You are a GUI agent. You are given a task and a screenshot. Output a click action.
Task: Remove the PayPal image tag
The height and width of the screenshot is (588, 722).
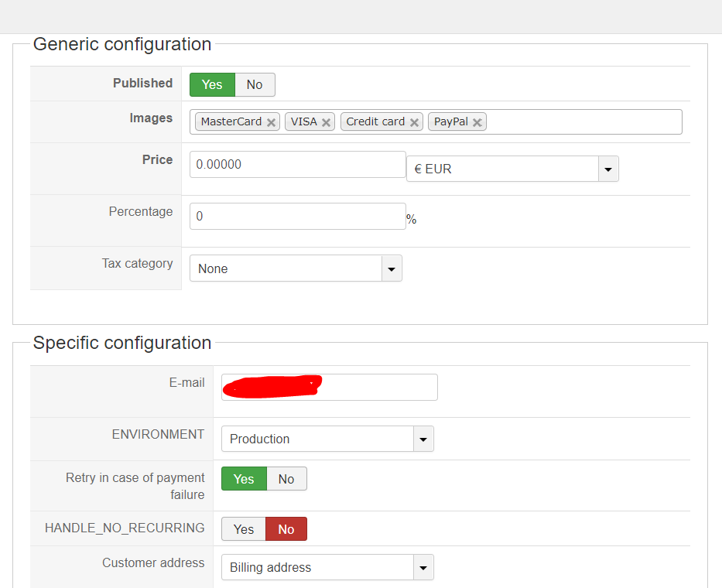[477, 122]
